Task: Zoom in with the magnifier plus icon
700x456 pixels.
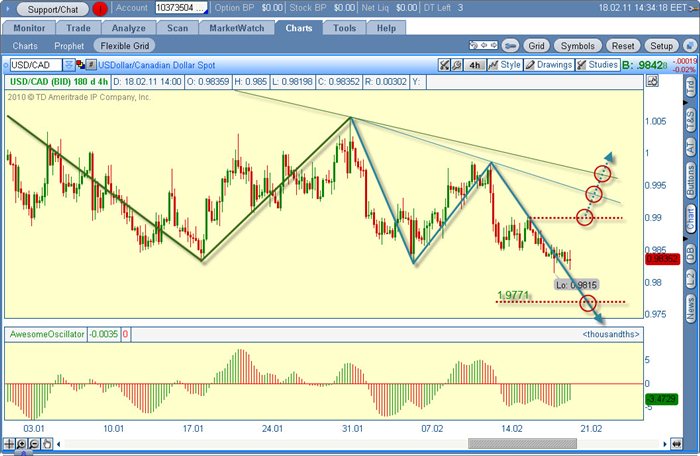Action: coord(21,444)
